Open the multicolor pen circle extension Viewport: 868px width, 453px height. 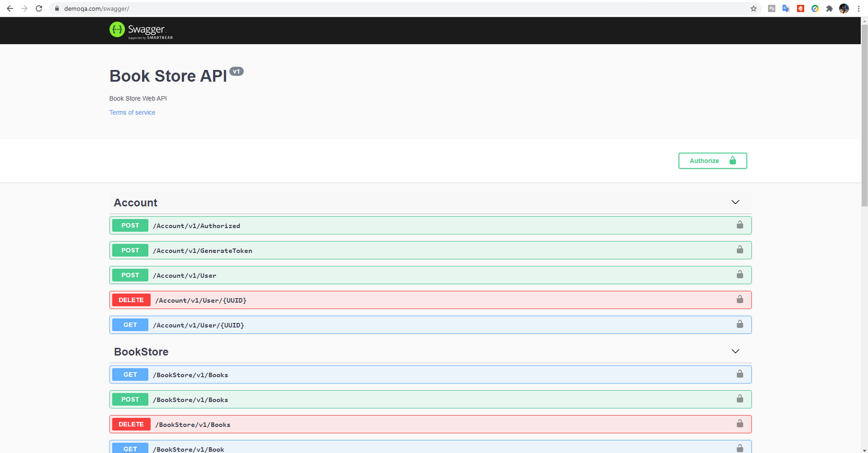coord(815,8)
